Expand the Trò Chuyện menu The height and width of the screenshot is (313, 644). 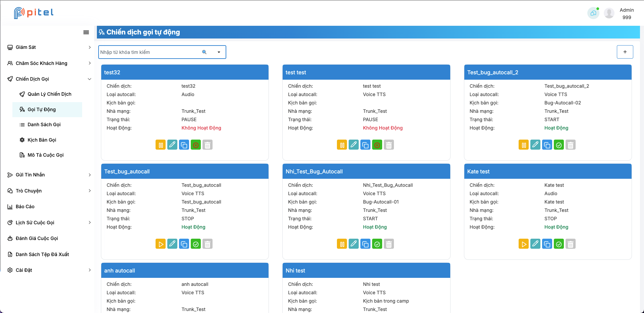[x=49, y=191]
